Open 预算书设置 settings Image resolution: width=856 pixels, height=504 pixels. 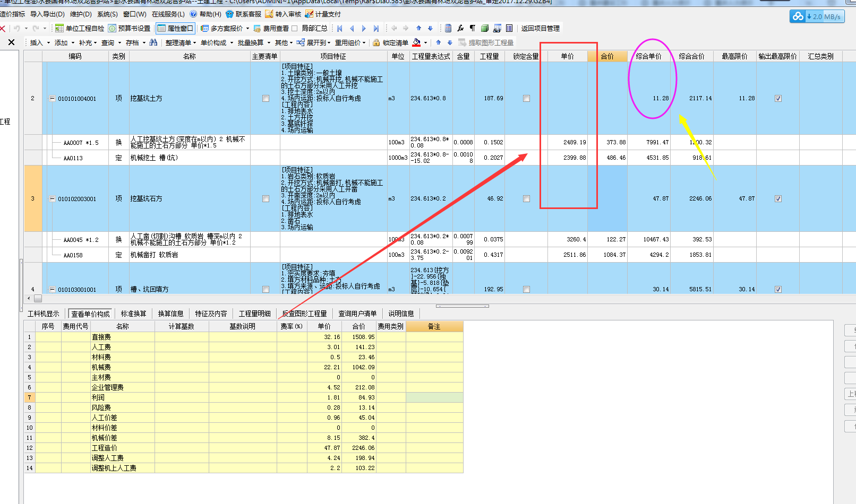[x=130, y=28]
